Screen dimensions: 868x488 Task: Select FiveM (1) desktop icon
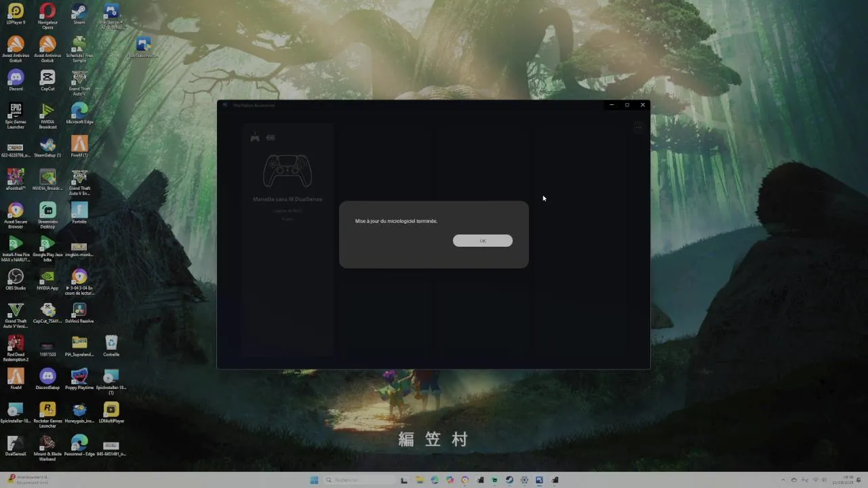[79, 147]
